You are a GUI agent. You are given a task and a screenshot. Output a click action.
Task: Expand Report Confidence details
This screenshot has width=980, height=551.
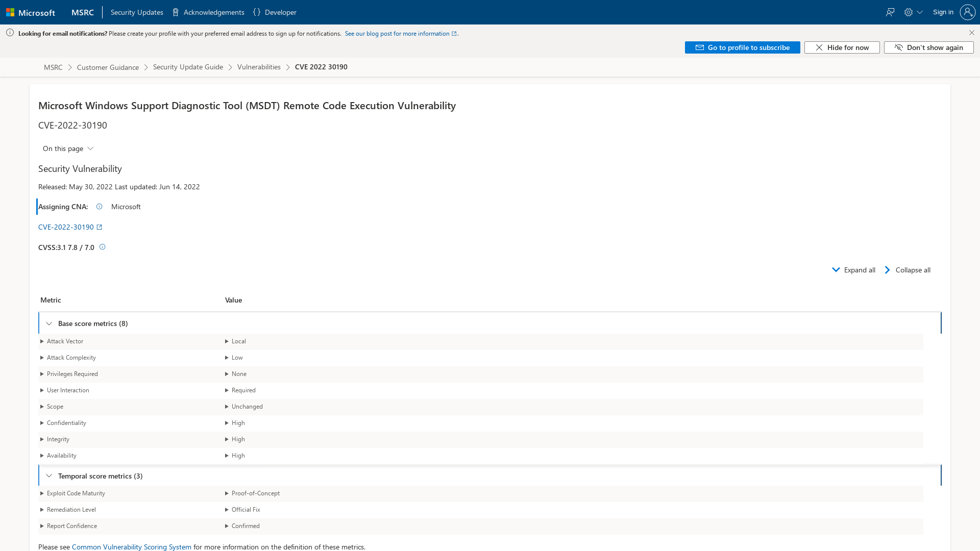(x=68, y=526)
